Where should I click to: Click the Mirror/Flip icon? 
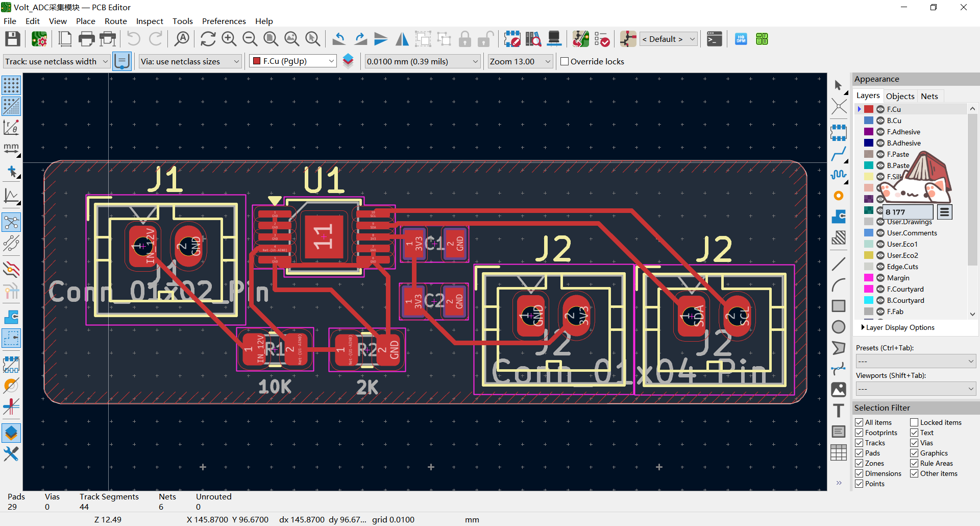click(x=402, y=39)
